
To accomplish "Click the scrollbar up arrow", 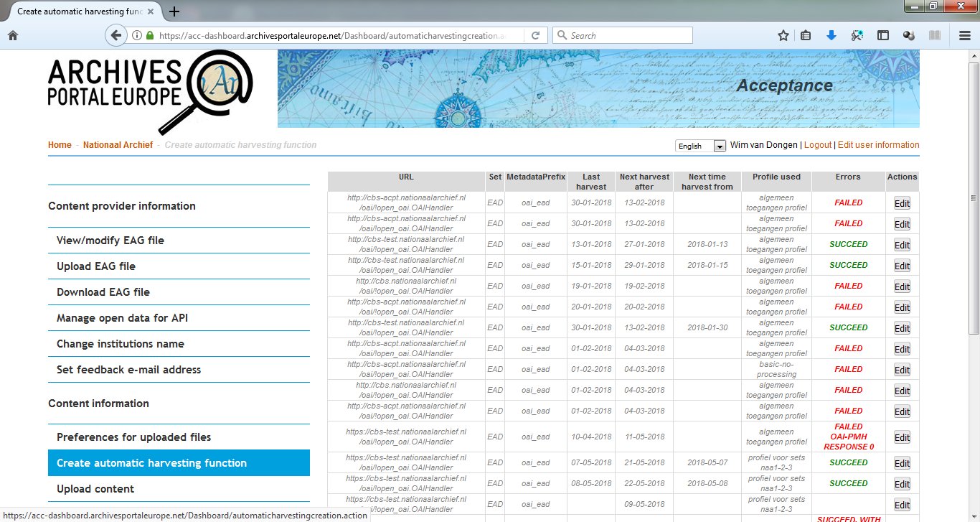I will 974,55.
